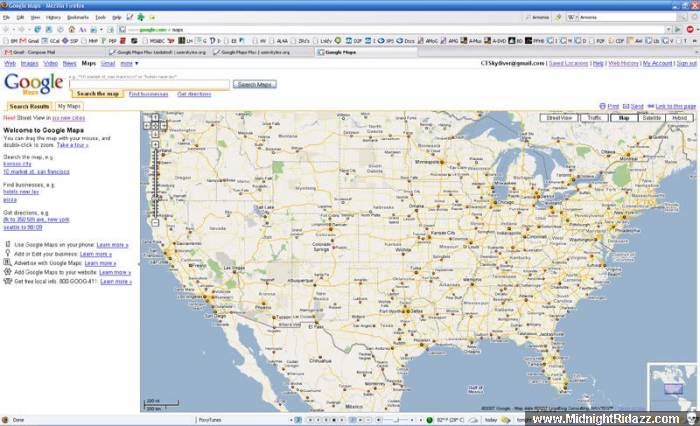Click the Get directions link
The image size is (700, 426).
coord(194,94)
